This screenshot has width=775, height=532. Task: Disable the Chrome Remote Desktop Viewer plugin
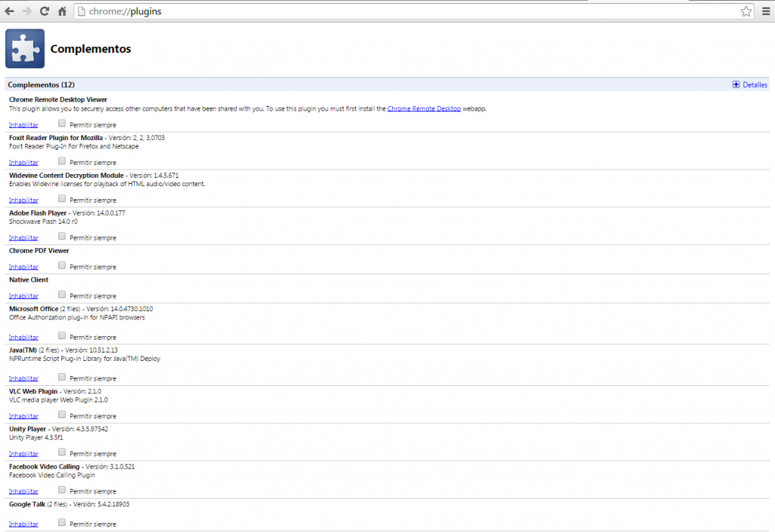pos(23,124)
